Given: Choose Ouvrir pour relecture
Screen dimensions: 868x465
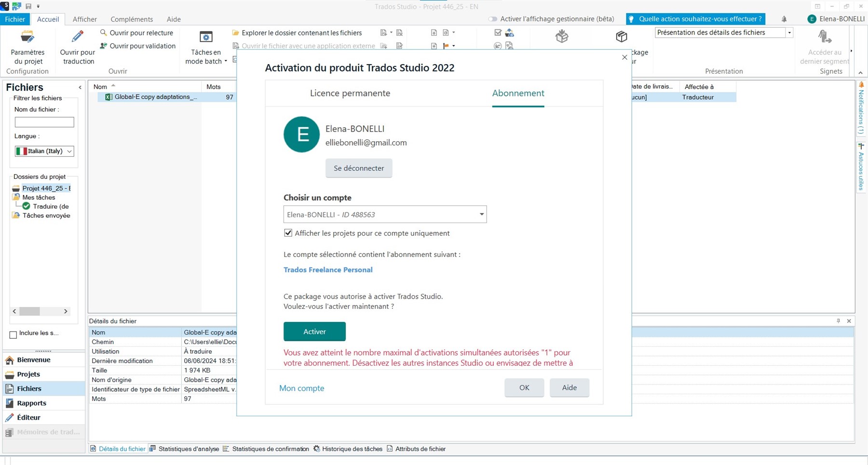Looking at the screenshot, I should point(136,33).
